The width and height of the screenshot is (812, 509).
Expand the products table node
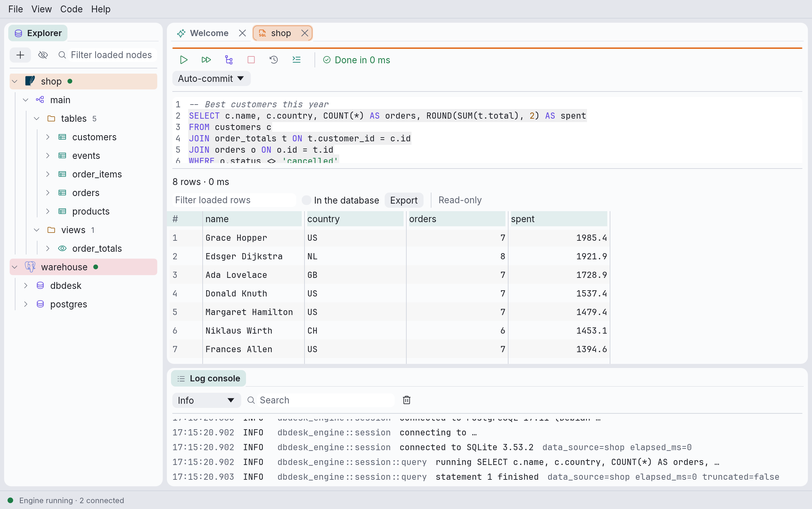click(48, 211)
